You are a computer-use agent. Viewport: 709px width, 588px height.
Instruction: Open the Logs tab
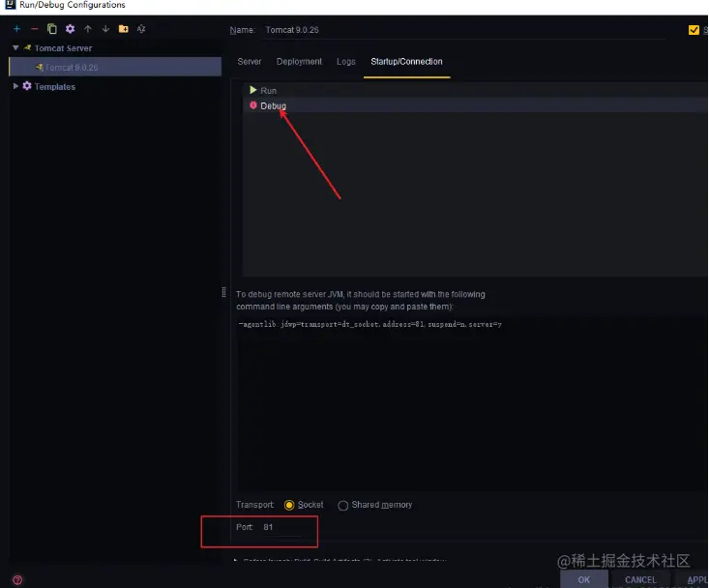[346, 62]
